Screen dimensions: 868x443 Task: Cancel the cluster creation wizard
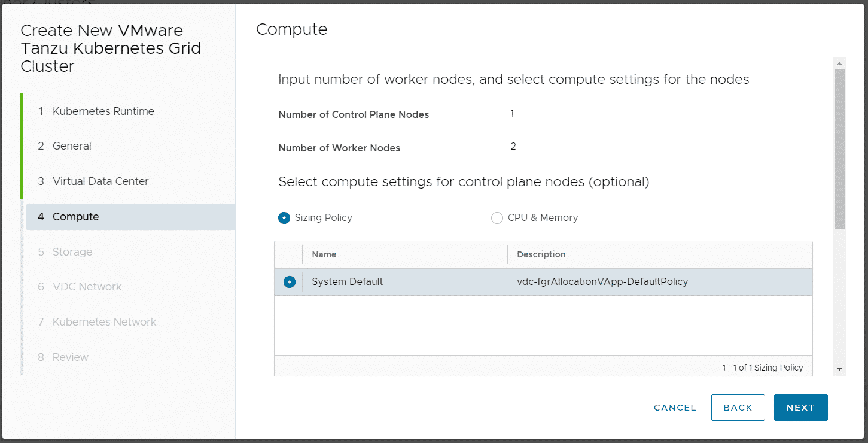[675, 408]
